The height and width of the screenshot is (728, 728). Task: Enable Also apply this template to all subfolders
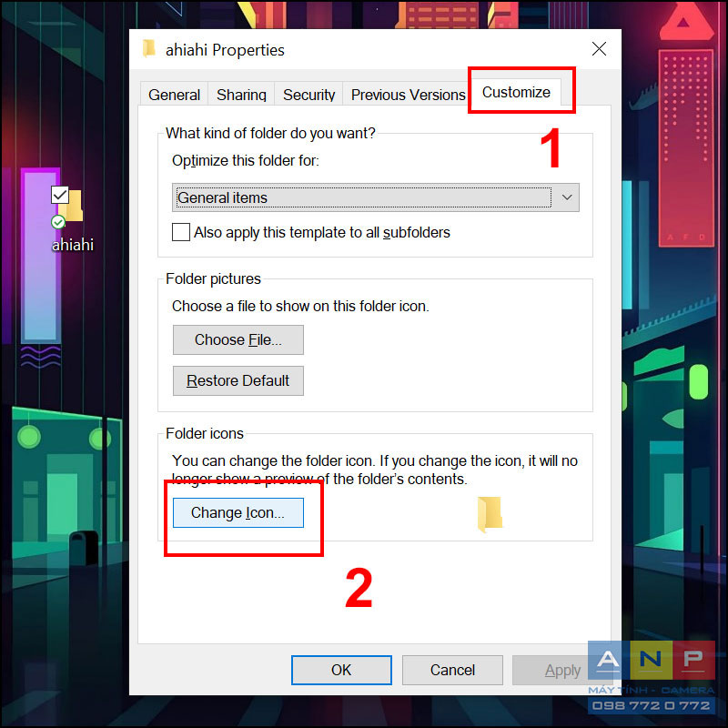[x=180, y=232]
